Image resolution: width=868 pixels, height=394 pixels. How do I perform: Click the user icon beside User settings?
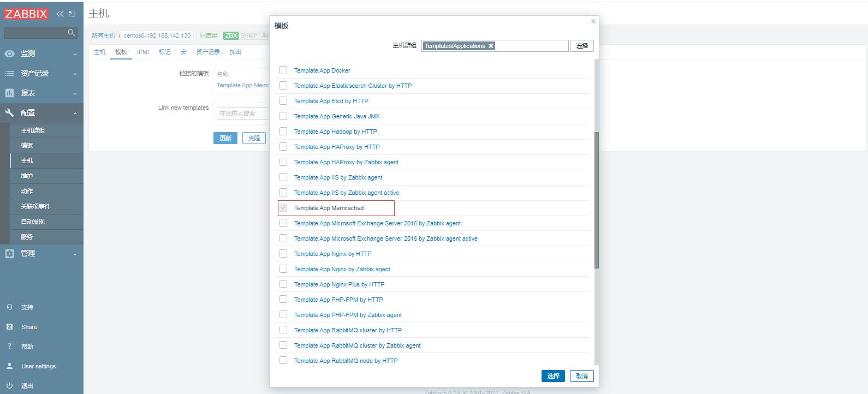point(9,366)
